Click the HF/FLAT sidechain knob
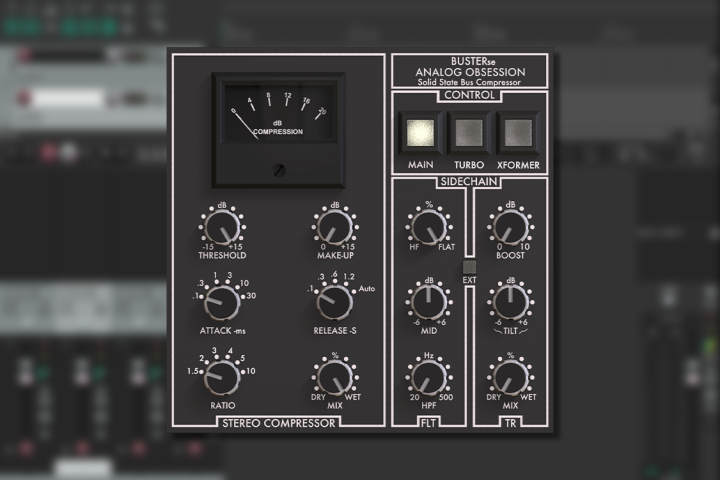The image size is (720, 480). tap(429, 227)
